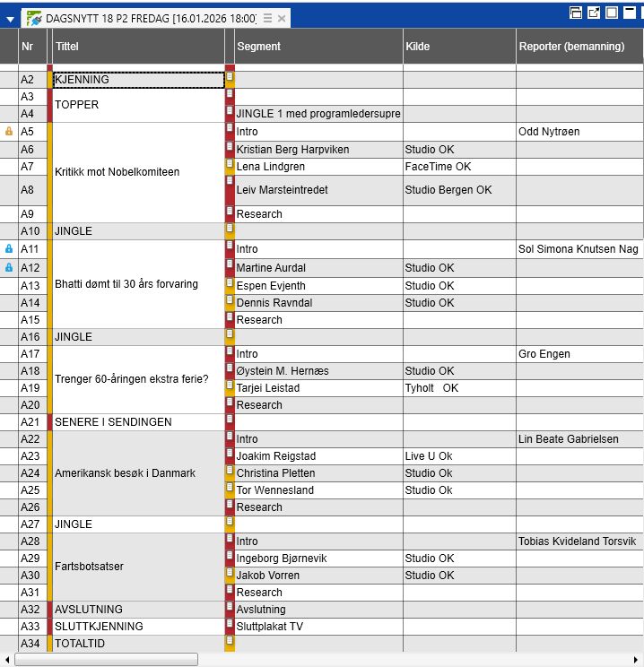Click the blue lock icon on row A12
The image size is (644, 667).
click(x=9, y=268)
